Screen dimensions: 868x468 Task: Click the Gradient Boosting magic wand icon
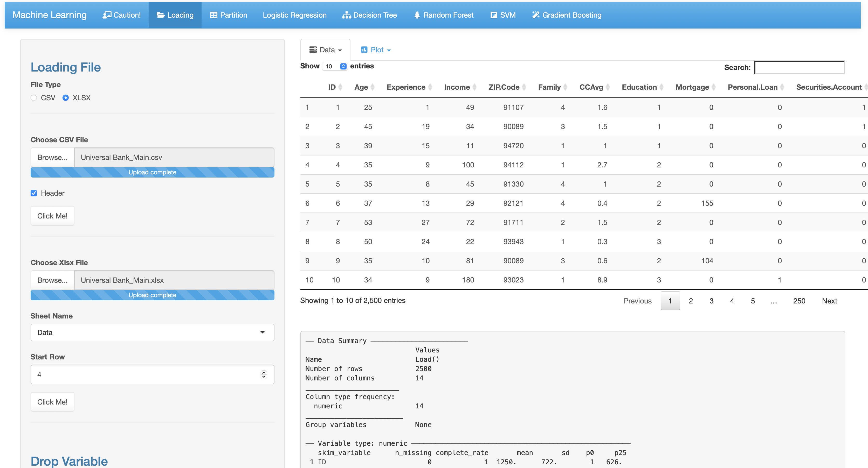point(535,15)
